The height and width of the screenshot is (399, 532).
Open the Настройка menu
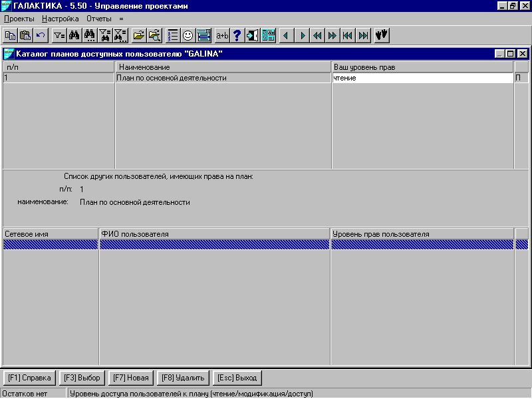(x=61, y=19)
